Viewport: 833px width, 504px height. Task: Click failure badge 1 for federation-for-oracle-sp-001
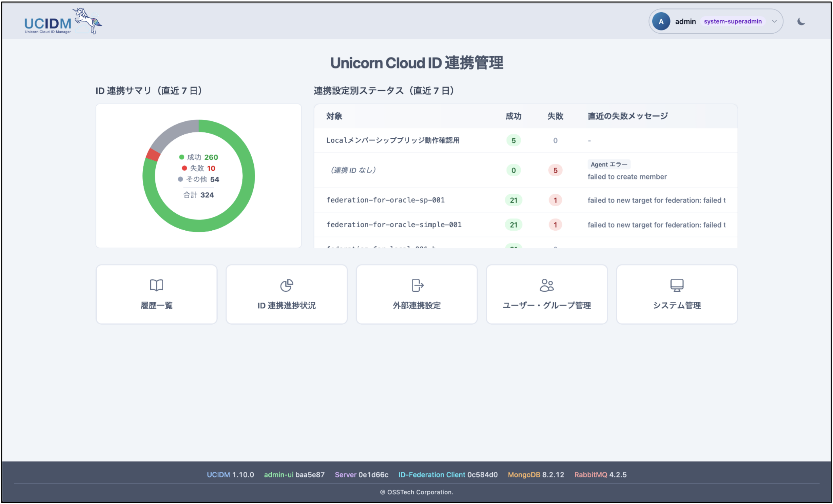click(x=555, y=200)
